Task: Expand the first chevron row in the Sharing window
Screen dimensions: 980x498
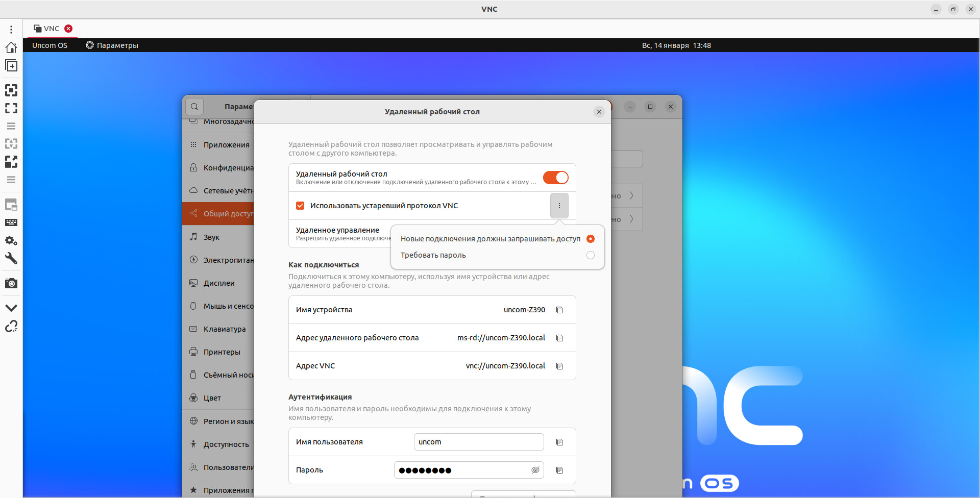Action: 631,195
